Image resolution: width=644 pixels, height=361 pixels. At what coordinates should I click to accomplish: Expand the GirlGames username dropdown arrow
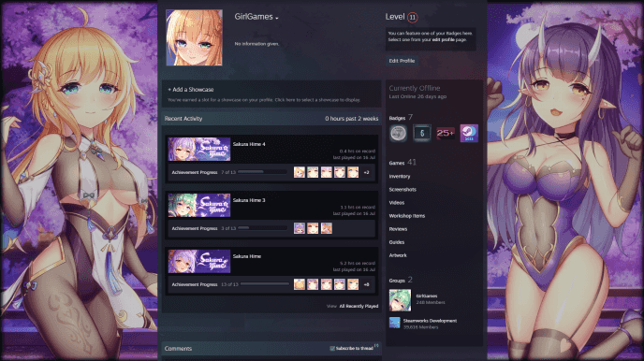[277, 19]
